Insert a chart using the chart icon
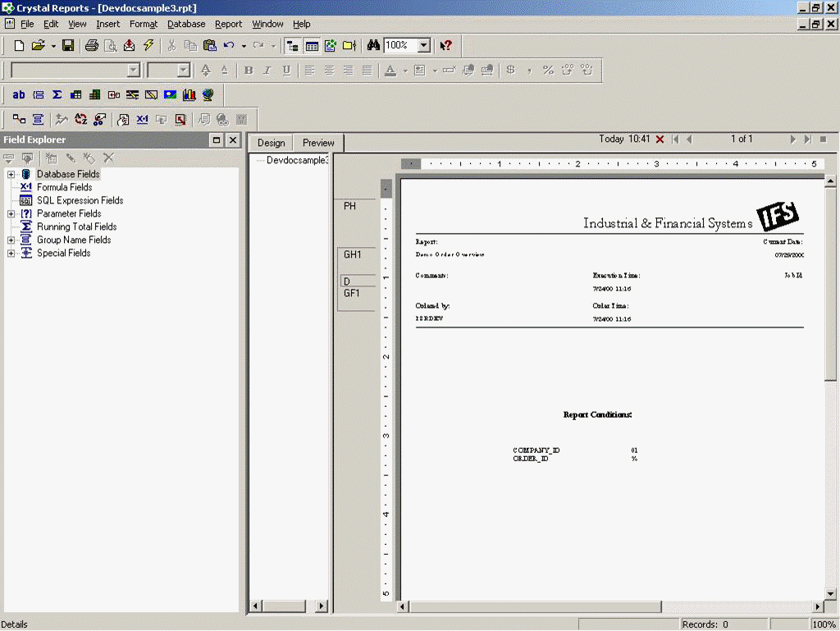The height and width of the screenshot is (631, 840). 189,95
